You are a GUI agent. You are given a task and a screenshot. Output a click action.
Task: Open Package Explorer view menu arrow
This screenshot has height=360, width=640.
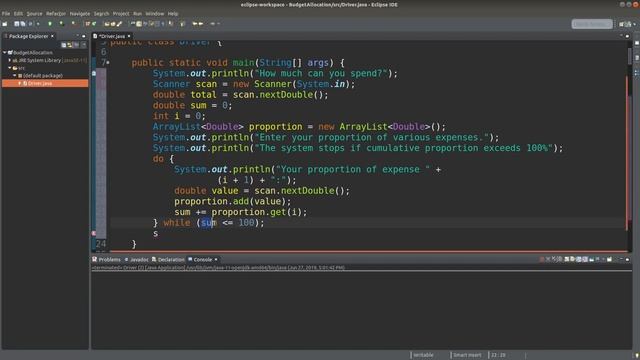coord(84,45)
